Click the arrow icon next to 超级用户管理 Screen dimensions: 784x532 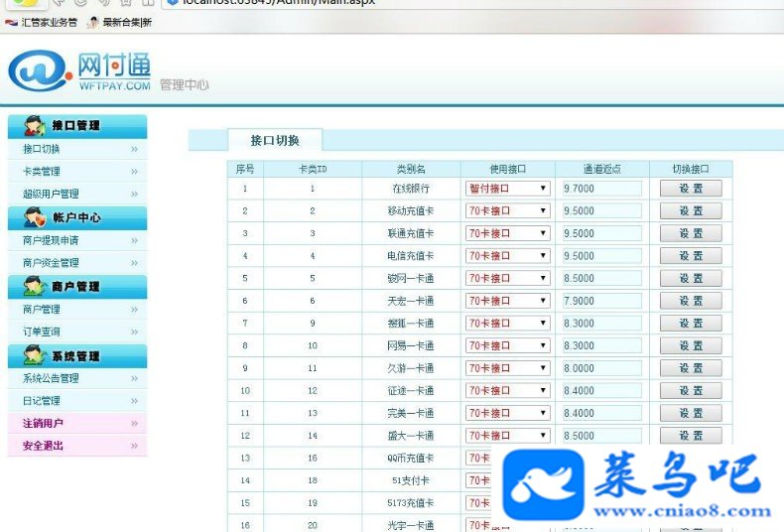pyautogui.click(x=134, y=194)
